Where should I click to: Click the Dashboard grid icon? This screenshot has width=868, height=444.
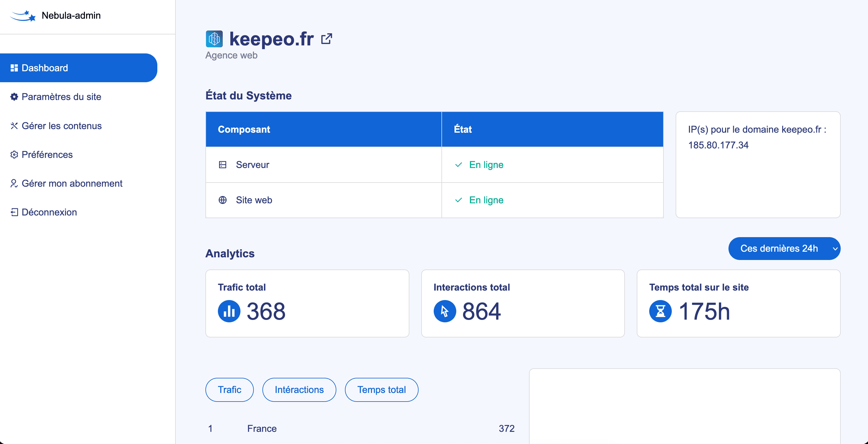pos(14,68)
